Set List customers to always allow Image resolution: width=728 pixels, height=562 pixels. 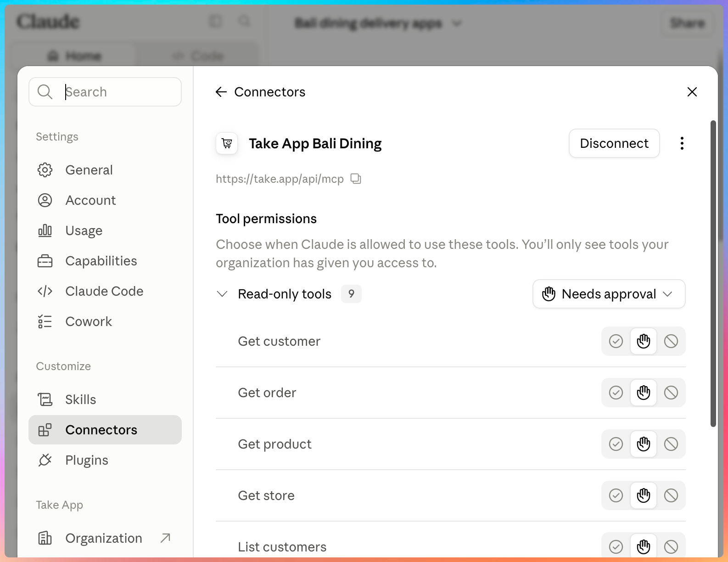616,546
